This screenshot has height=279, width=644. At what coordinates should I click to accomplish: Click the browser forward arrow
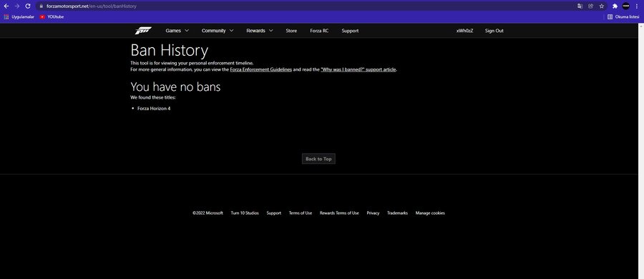tap(17, 6)
